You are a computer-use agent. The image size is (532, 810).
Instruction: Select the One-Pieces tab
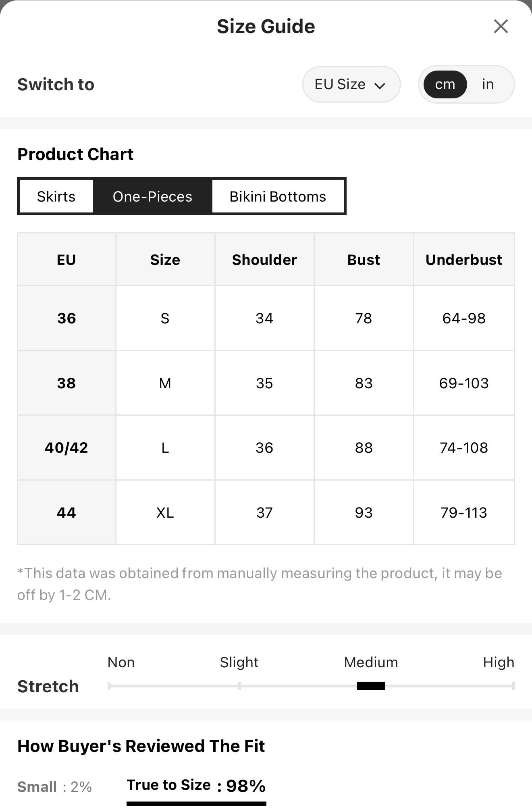[152, 196]
